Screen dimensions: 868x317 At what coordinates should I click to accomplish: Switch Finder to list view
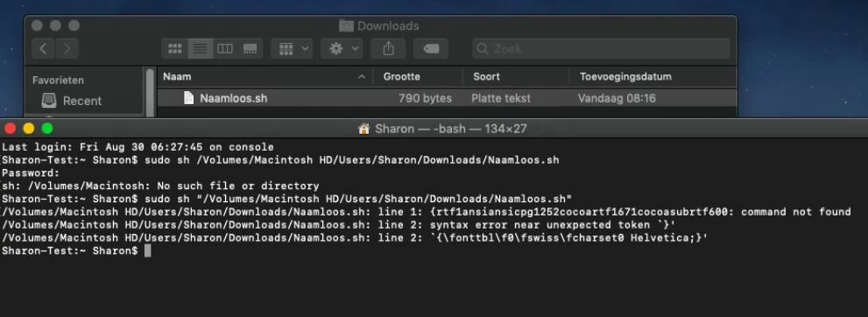click(x=201, y=49)
